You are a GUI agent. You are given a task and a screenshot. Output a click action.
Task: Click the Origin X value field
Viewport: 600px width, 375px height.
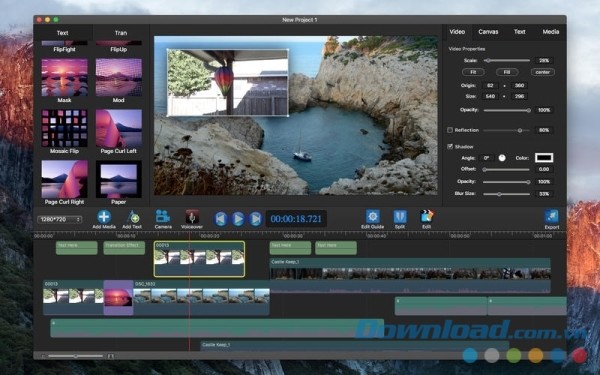[x=490, y=85]
